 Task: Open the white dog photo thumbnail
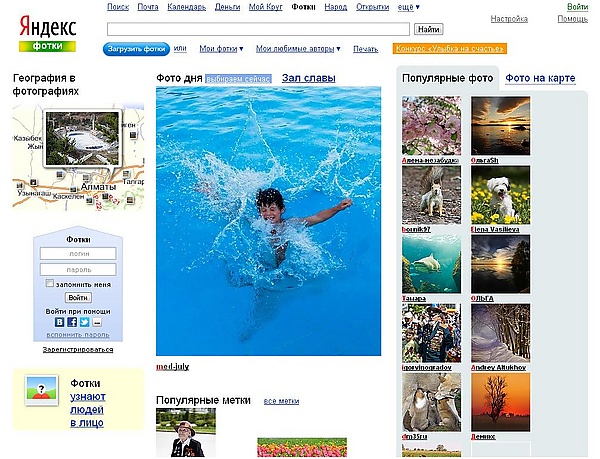[x=501, y=195]
